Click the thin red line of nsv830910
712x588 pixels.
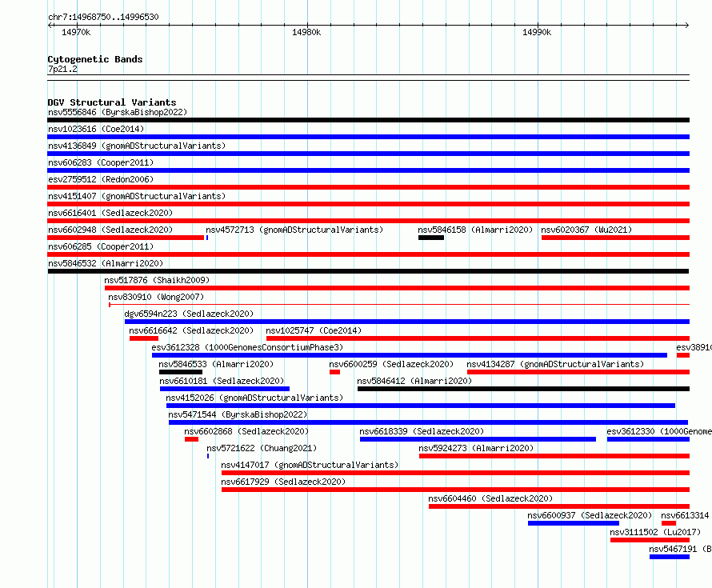399,305
